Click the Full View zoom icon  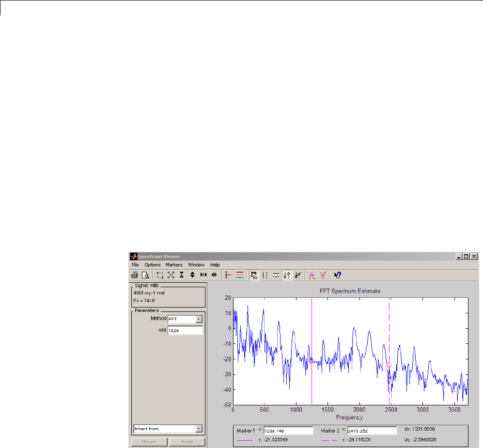[x=171, y=275]
